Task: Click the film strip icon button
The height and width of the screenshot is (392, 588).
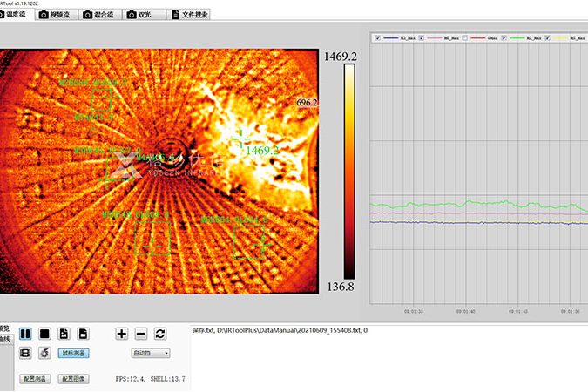Action: click(x=25, y=353)
